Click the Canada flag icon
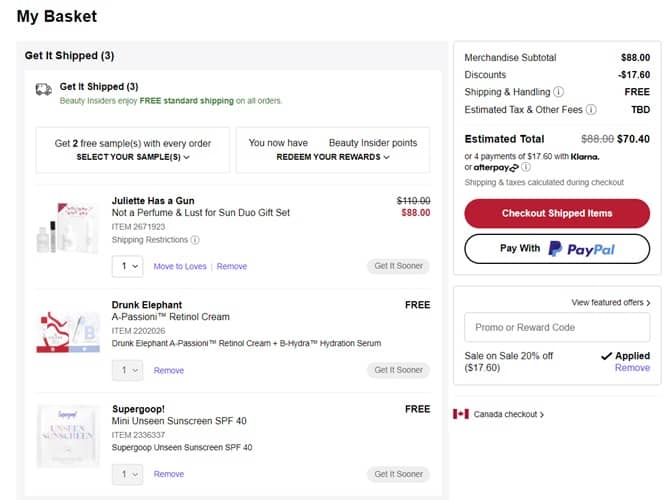Viewport: 665px width, 500px height. 461,414
